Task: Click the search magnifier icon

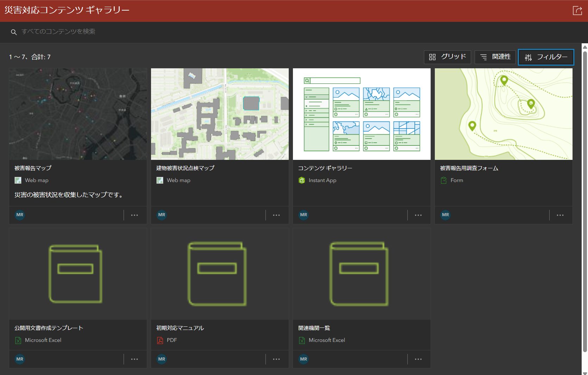Action: pos(14,32)
